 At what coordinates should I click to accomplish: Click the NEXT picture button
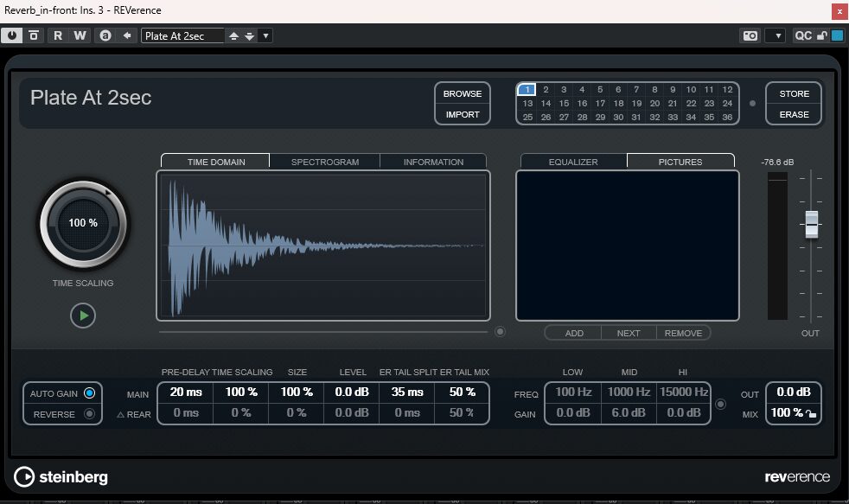pos(629,333)
